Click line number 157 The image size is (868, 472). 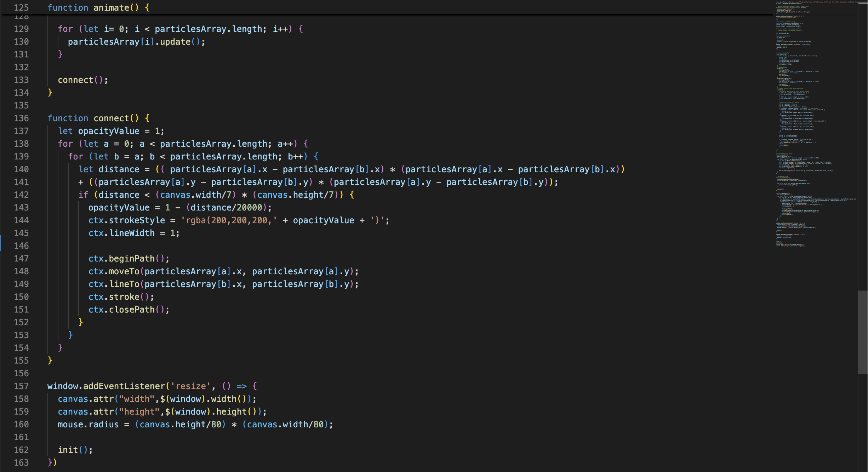(21, 386)
